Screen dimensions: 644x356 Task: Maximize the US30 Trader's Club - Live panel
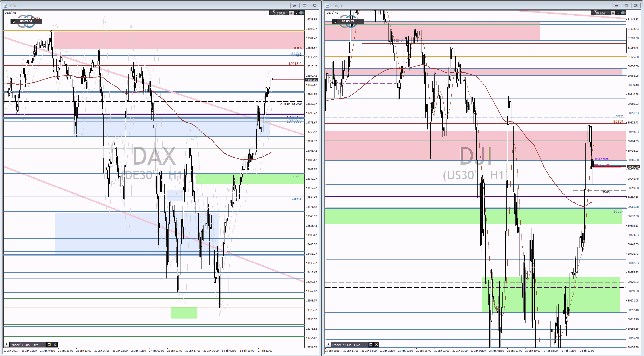point(371,345)
